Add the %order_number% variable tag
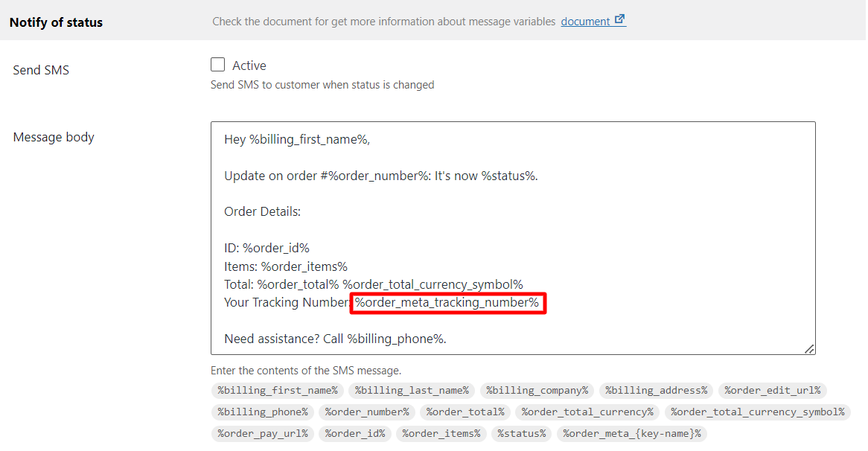The image size is (868, 451). (x=367, y=412)
